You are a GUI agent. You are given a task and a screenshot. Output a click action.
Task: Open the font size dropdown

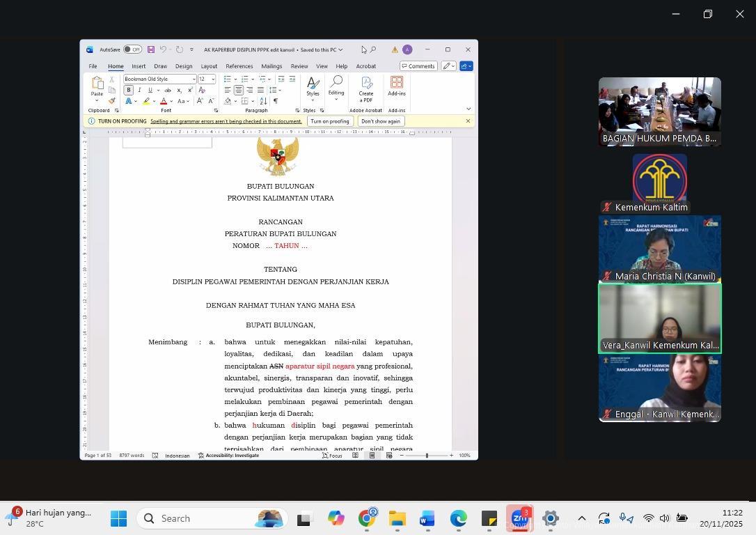pos(213,79)
